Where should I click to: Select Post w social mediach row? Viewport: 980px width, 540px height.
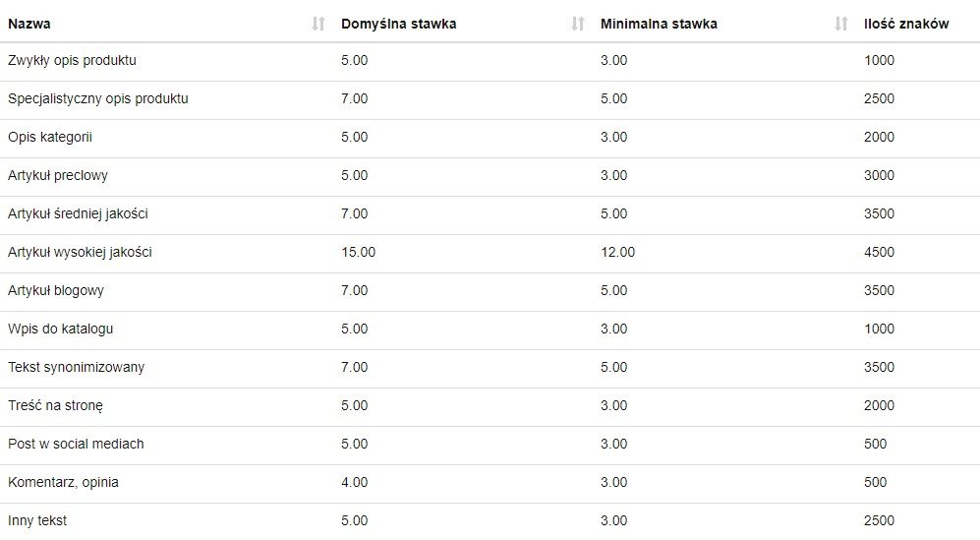(x=76, y=444)
